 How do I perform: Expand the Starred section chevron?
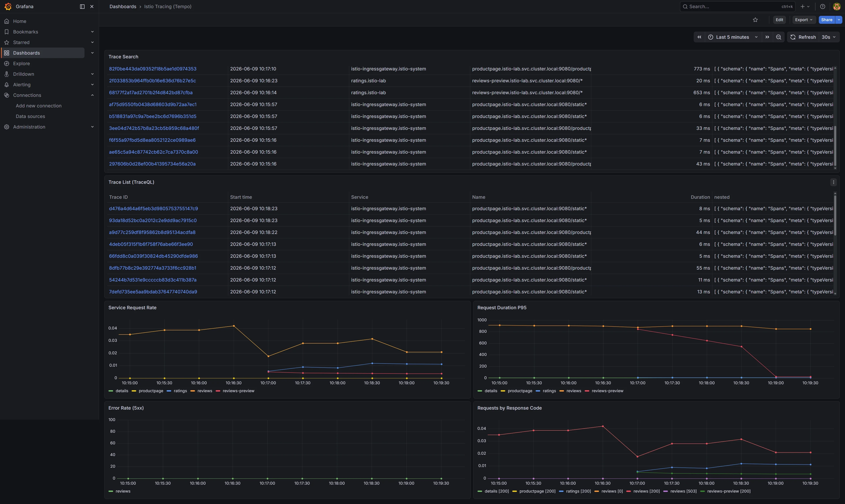pyautogui.click(x=92, y=42)
